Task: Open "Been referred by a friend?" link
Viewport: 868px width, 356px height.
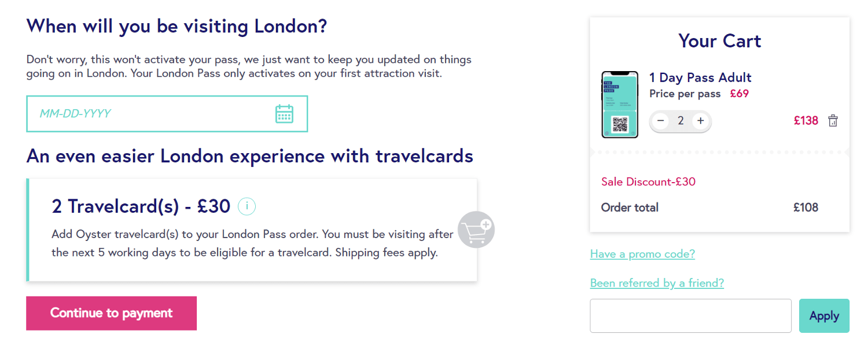Action: tap(657, 283)
